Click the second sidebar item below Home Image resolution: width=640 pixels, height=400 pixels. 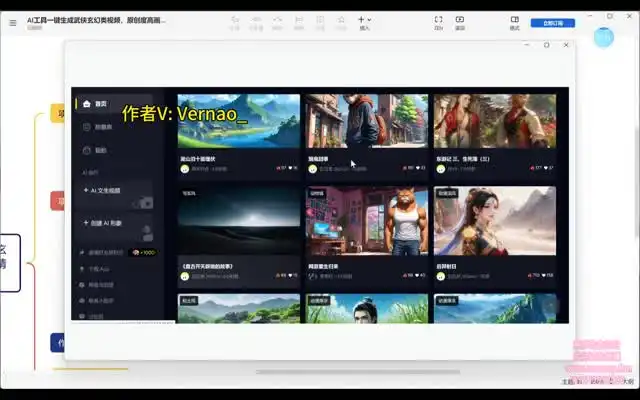coord(98,127)
